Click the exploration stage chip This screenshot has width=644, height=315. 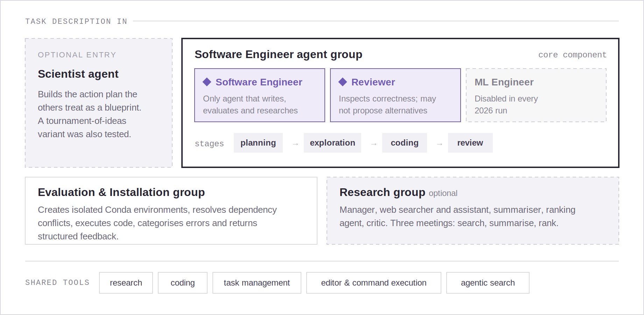tap(332, 143)
